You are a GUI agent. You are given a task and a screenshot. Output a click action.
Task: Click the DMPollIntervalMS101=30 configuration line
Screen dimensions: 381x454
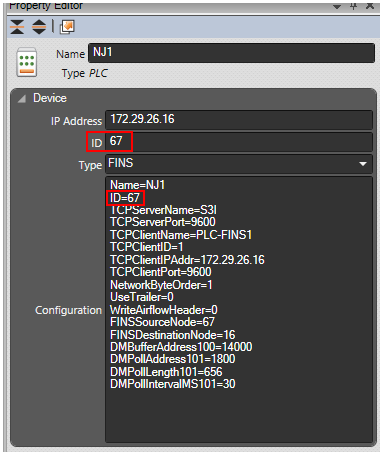pyautogui.click(x=173, y=384)
